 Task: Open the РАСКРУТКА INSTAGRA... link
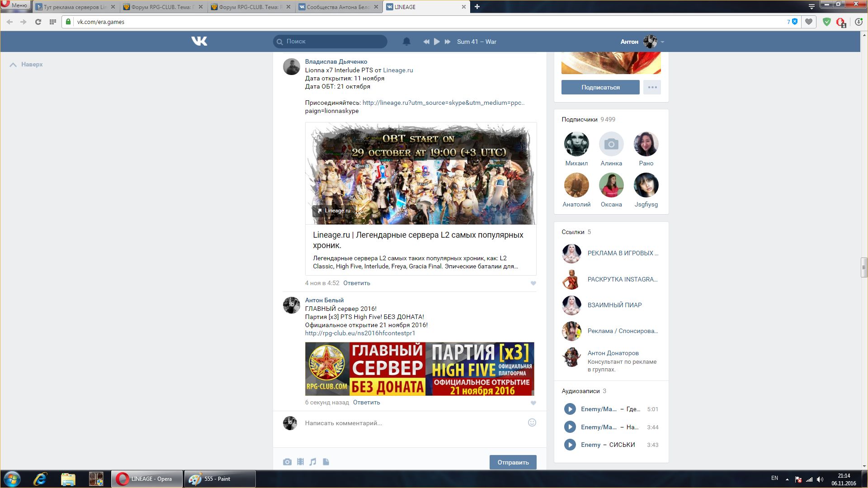tap(623, 279)
